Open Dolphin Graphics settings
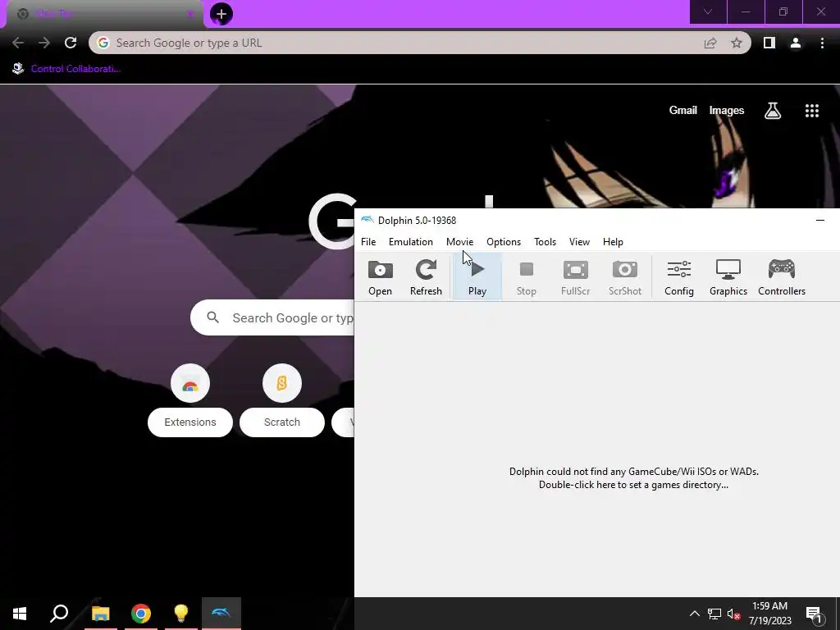This screenshot has width=840, height=630. (x=728, y=277)
